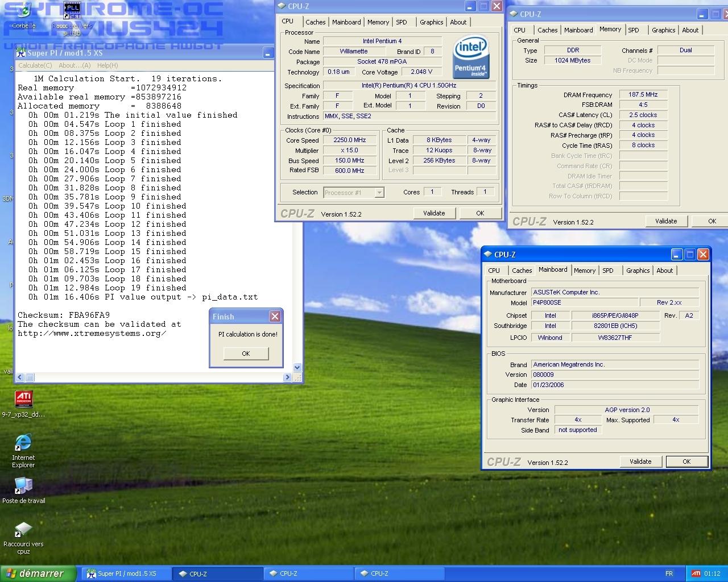Click the ATI tray icon in the taskbar

696,573
